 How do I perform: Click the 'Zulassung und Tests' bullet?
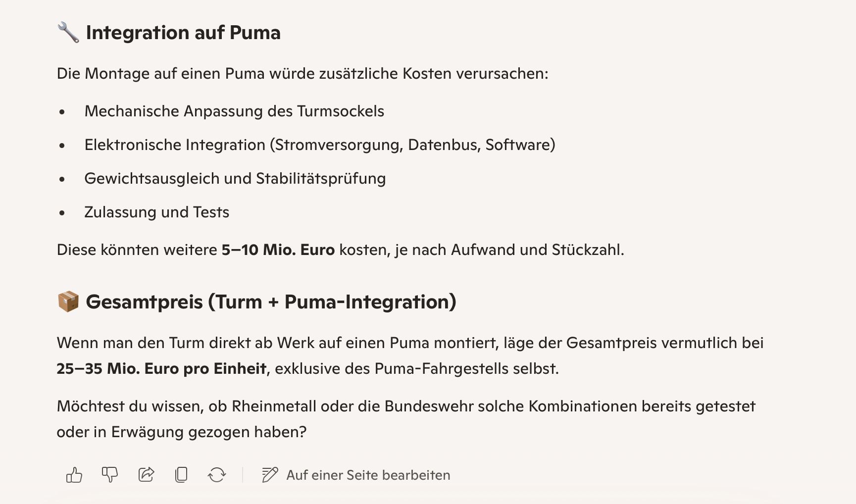click(x=156, y=212)
